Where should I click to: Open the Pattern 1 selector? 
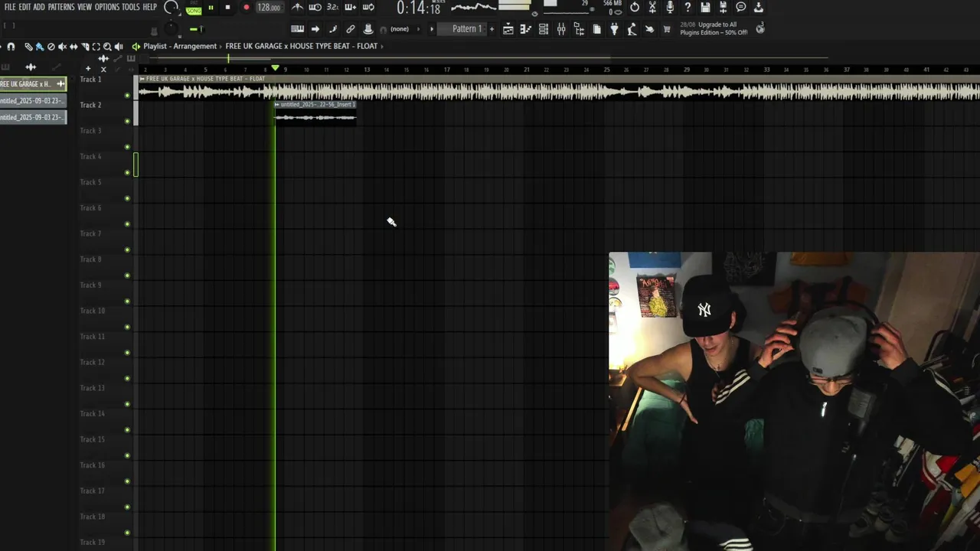[467, 29]
